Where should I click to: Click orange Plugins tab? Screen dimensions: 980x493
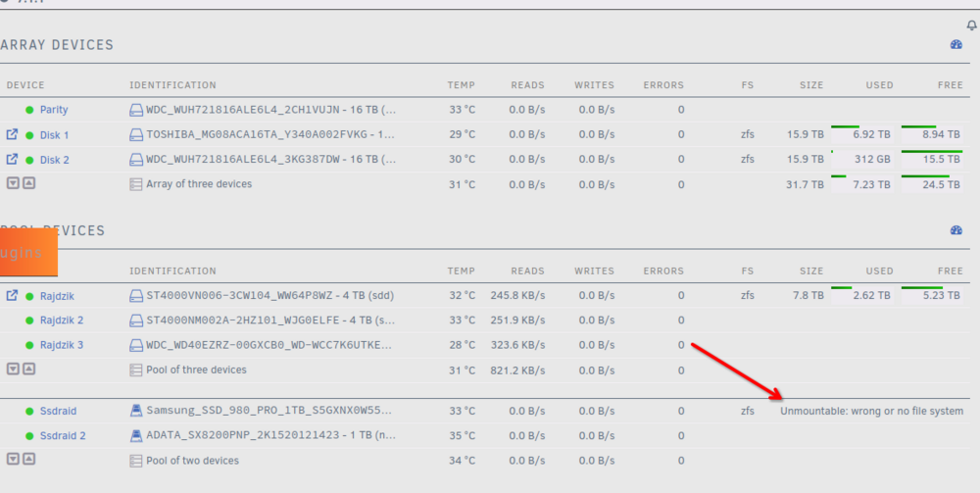point(28,253)
